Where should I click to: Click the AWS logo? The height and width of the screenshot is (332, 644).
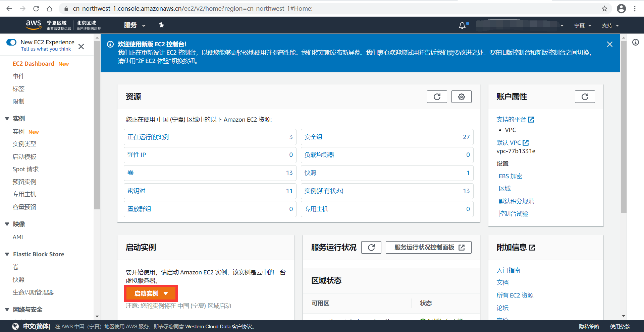33,25
